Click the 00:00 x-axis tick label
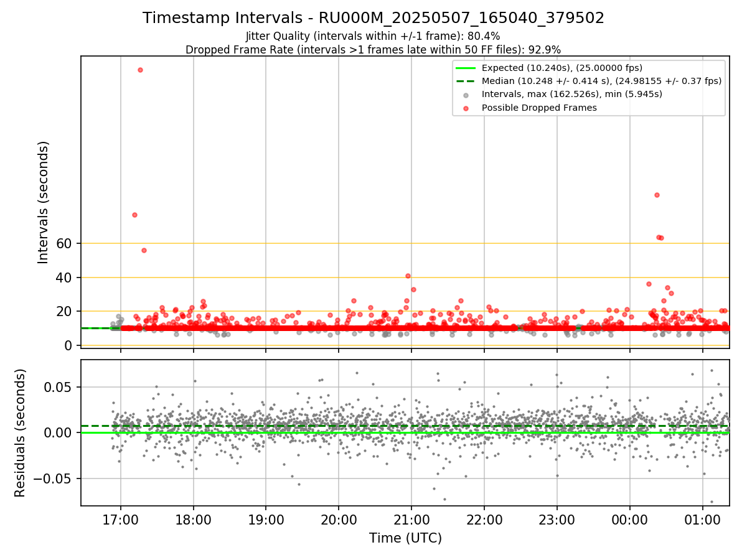 (x=630, y=520)
